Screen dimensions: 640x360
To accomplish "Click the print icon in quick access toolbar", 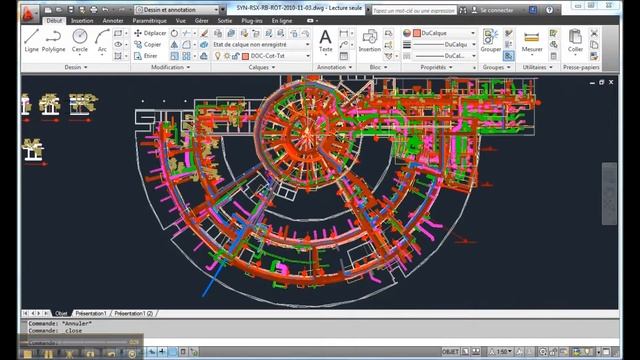I will click(x=93, y=9).
